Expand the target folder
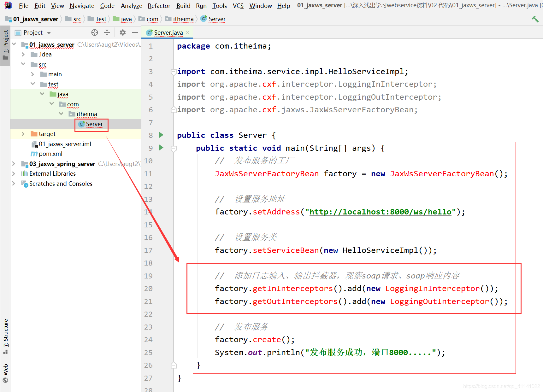 tap(23, 134)
